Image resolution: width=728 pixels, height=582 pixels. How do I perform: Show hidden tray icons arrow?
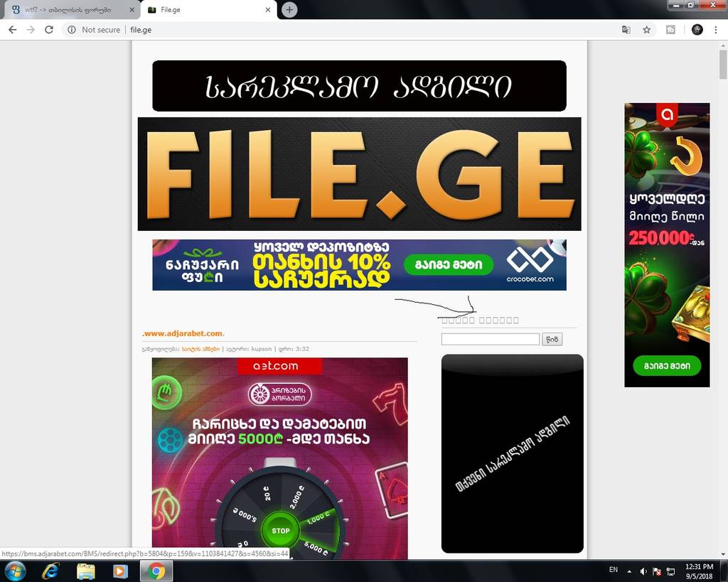point(629,571)
